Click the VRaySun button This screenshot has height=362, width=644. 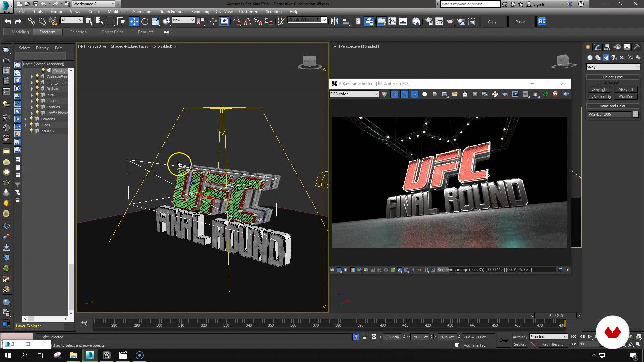pyautogui.click(x=626, y=97)
